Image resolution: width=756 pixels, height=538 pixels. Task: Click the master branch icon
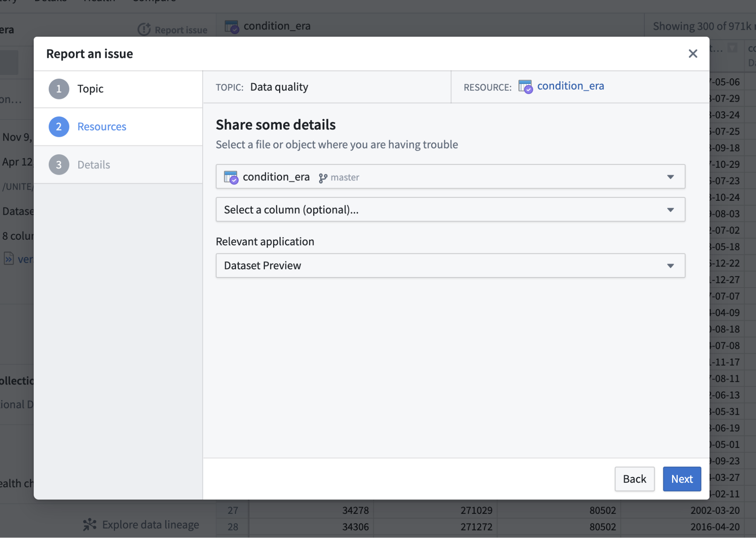pos(323,178)
